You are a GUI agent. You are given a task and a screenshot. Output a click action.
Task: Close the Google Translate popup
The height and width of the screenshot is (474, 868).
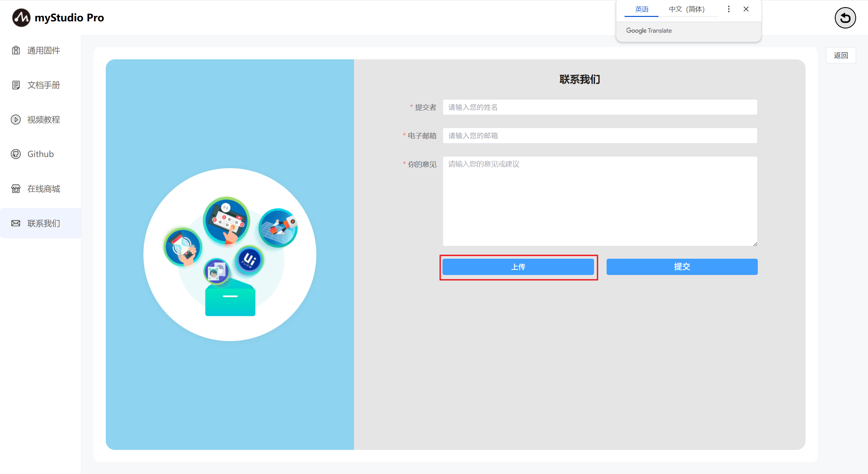pos(746,9)
